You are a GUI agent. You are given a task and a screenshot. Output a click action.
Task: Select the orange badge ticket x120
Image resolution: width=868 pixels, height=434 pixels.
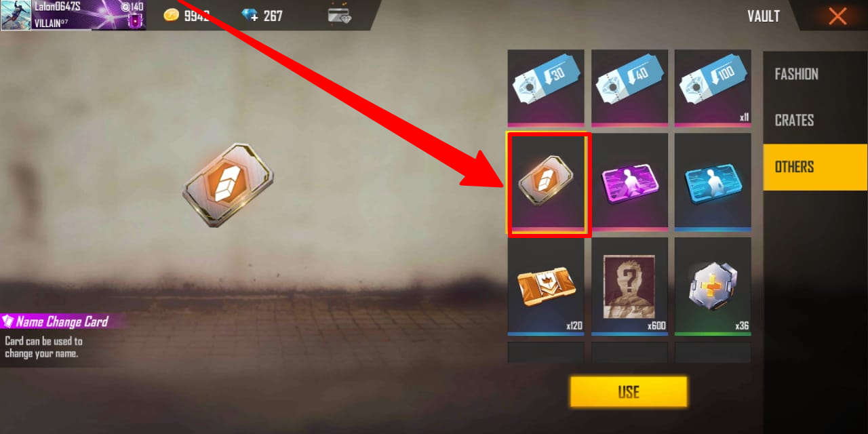click(x=546, y=286)
